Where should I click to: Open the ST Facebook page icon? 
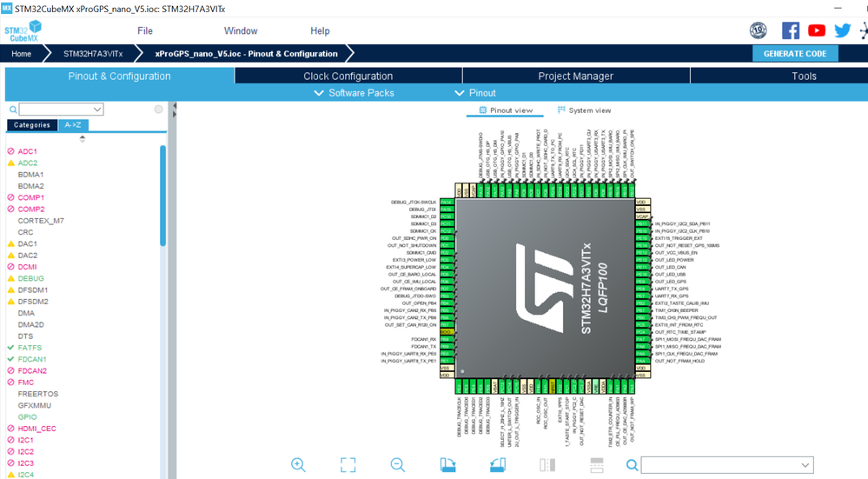tap(791, 30)
